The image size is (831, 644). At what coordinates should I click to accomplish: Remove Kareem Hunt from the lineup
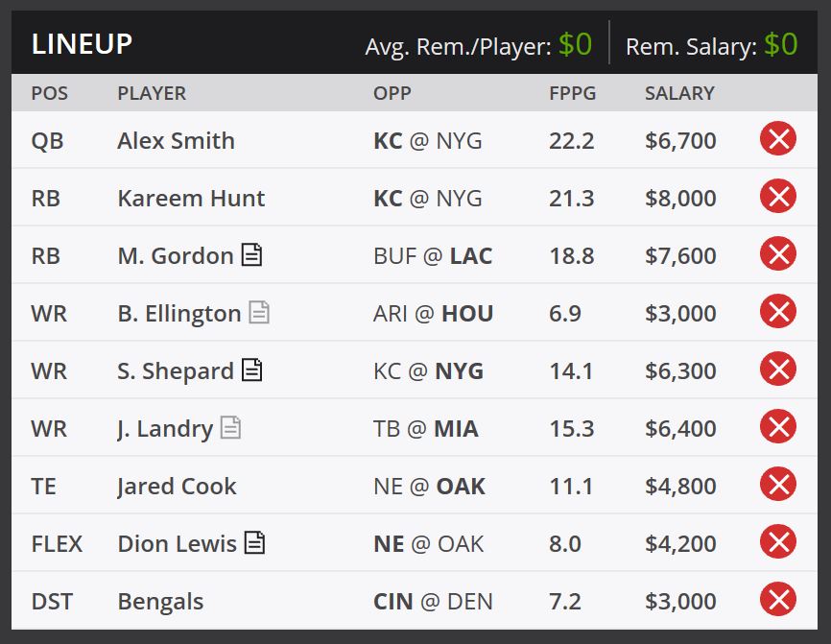coord(778,196)
